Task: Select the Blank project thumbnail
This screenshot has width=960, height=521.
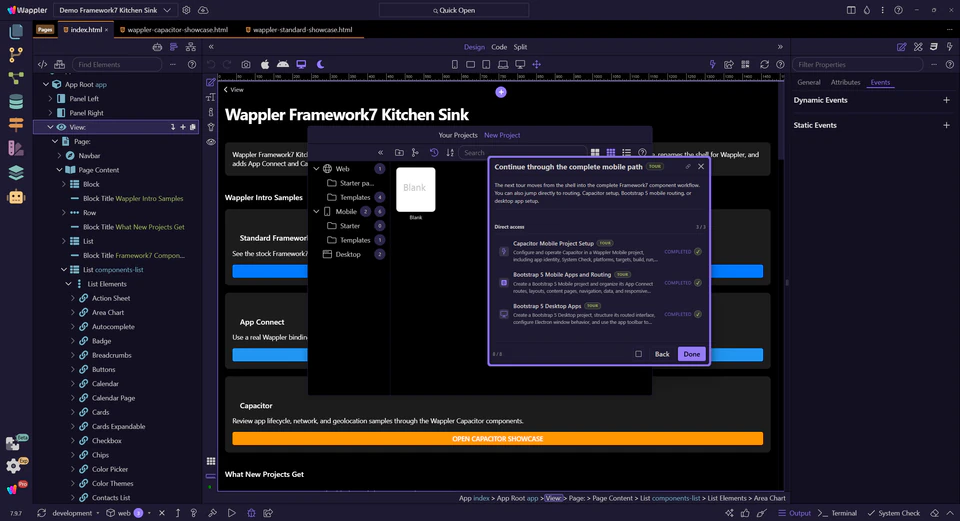Action: pos(416,190)
